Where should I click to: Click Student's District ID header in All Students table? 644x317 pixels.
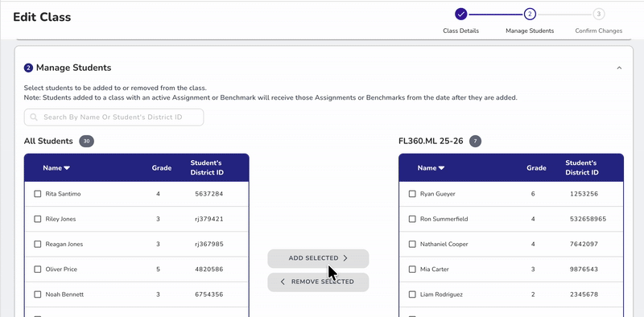point(207,168)
